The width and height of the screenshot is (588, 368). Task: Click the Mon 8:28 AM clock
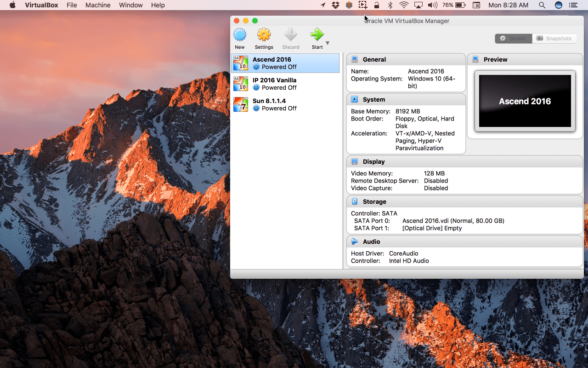point(508,5)
